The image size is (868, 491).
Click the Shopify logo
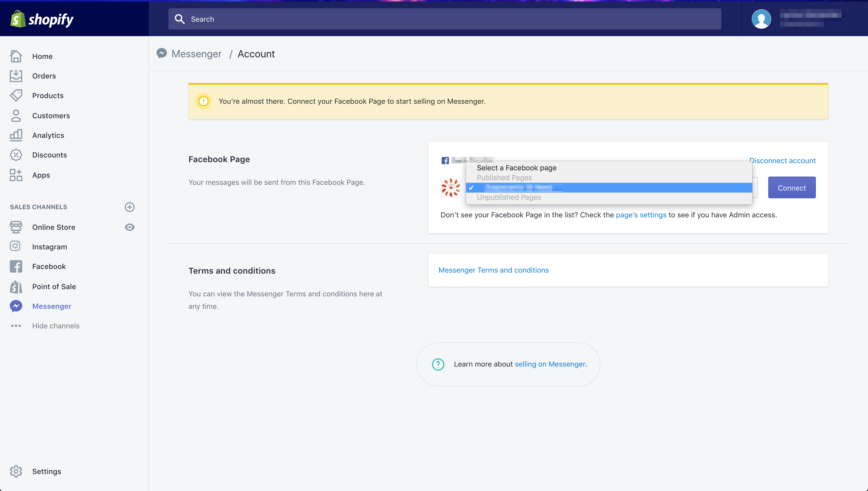pyautogui.click(x=42, y=19)
